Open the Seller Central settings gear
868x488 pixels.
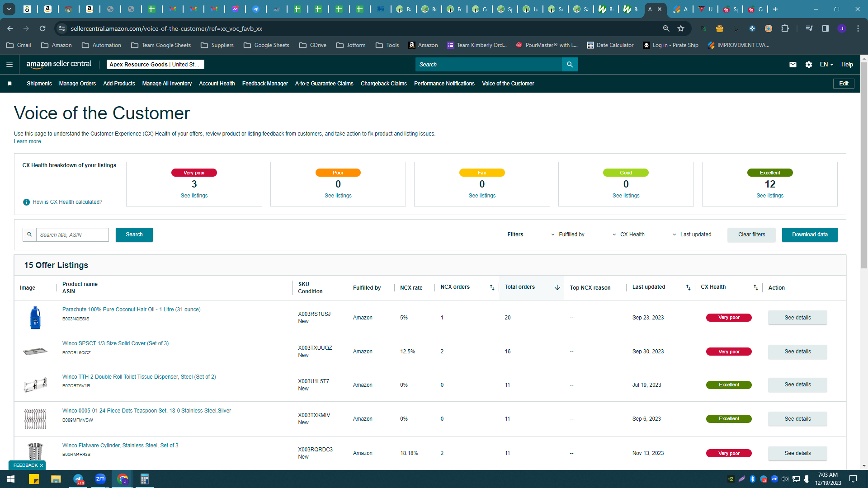pos(809,65)
